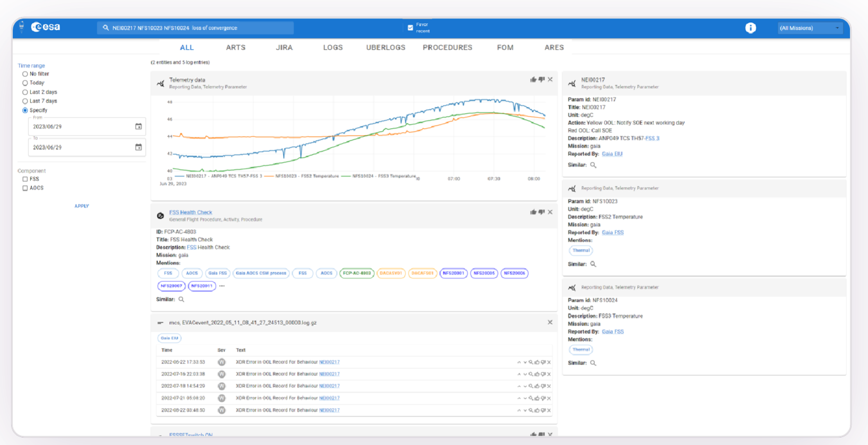Click search icon on 2022-06-22 17:33:53 log row
868x445 pixels.
coord(531,362)
